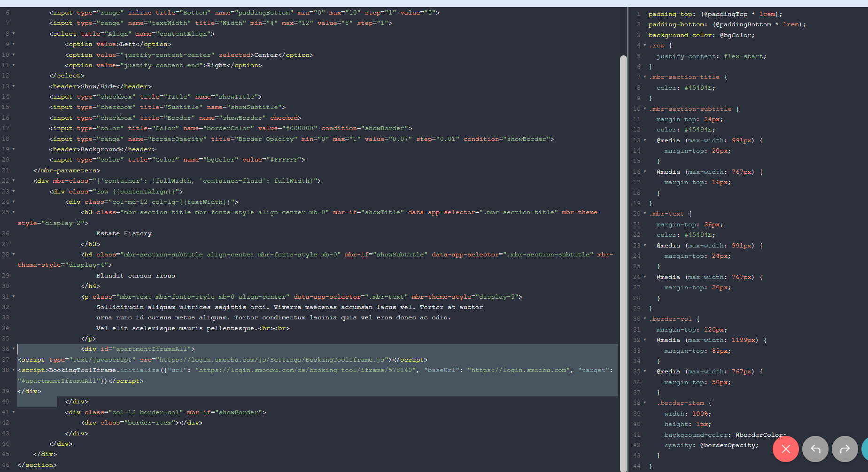Fold the .border-item CSS rule
This screenshot has height=472, width=868.
tap(645, 403)
